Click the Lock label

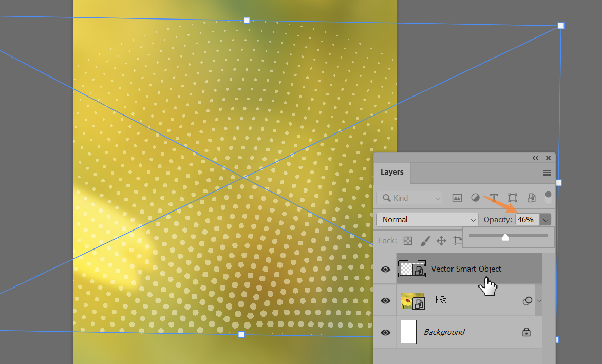387,241
